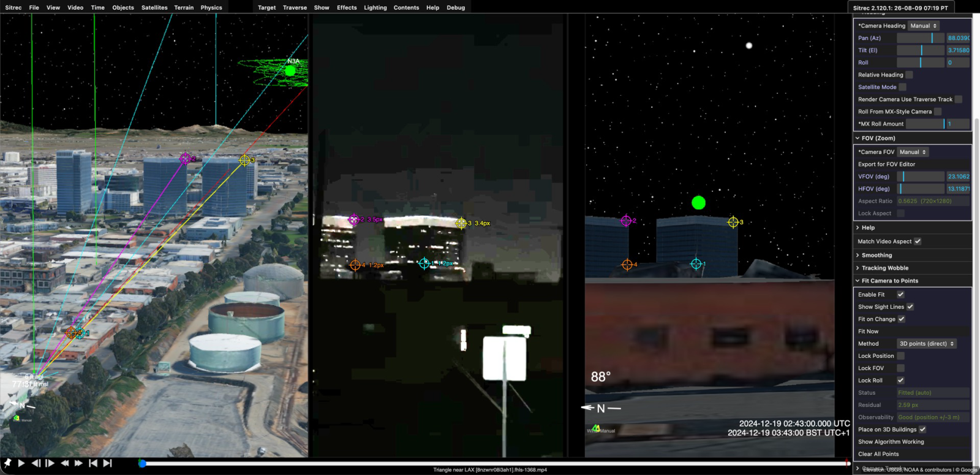Rewind the video playback

pos(64,463)
